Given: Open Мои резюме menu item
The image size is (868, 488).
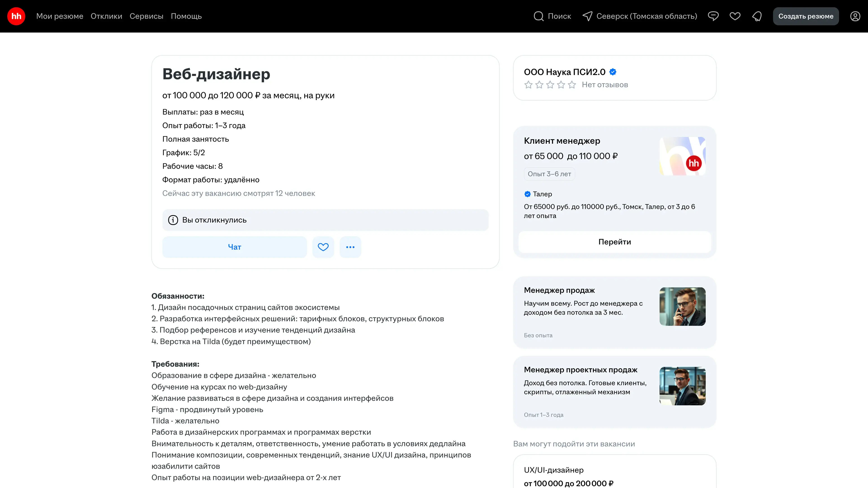Looking at the screenshot, I should 60,16.
